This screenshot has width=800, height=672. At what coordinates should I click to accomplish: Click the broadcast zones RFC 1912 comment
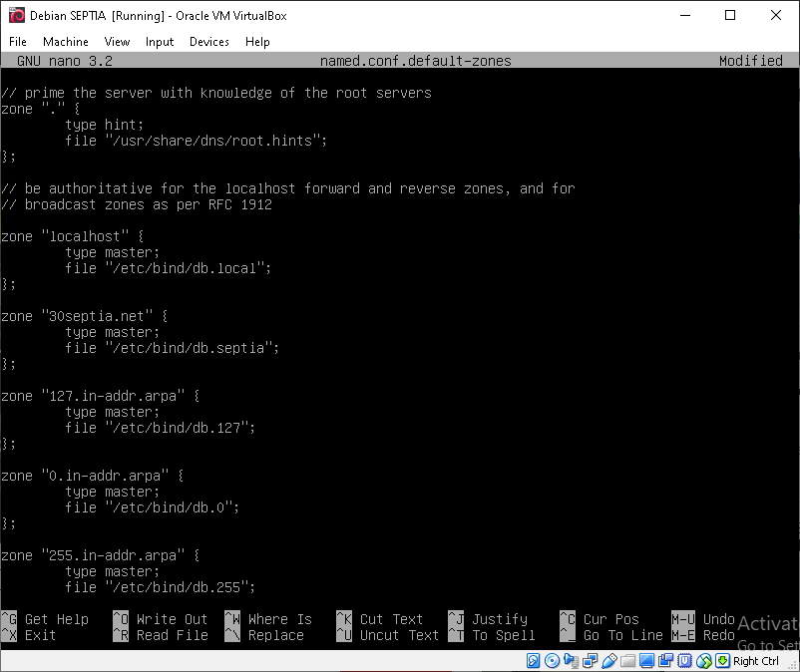137,205
